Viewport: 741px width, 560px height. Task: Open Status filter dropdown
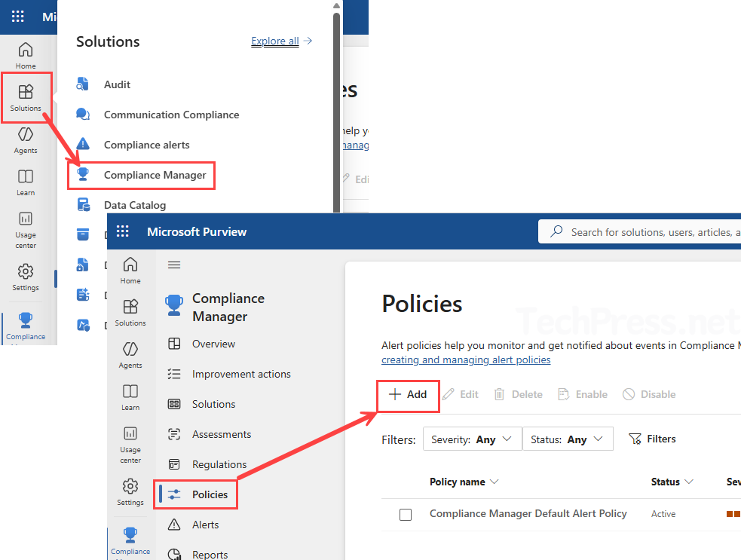coord(568,439)
